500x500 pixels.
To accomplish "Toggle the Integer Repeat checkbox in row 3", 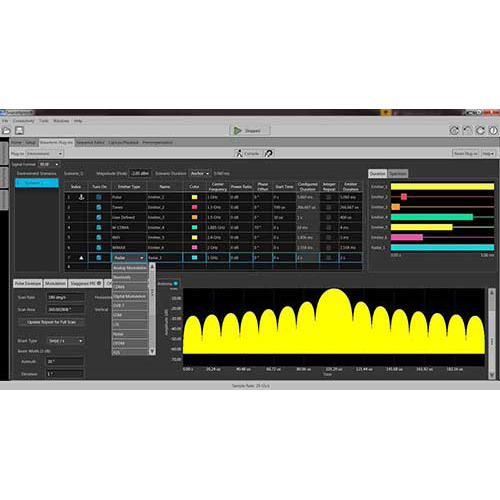I will 329,217.
